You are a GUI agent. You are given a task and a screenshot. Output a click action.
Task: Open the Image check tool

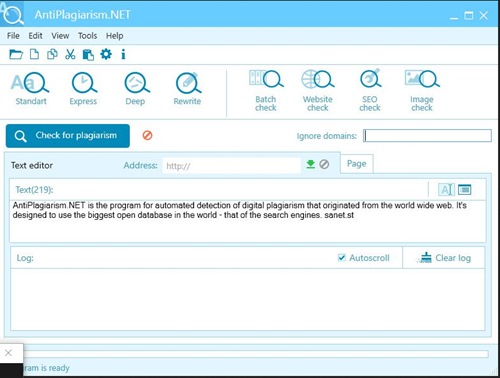422,90
